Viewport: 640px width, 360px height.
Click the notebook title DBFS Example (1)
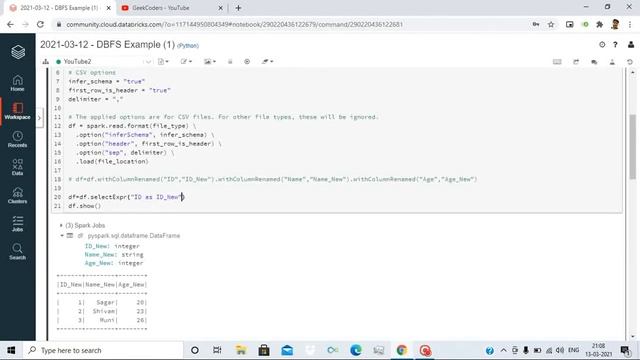[x=107, y=44]
